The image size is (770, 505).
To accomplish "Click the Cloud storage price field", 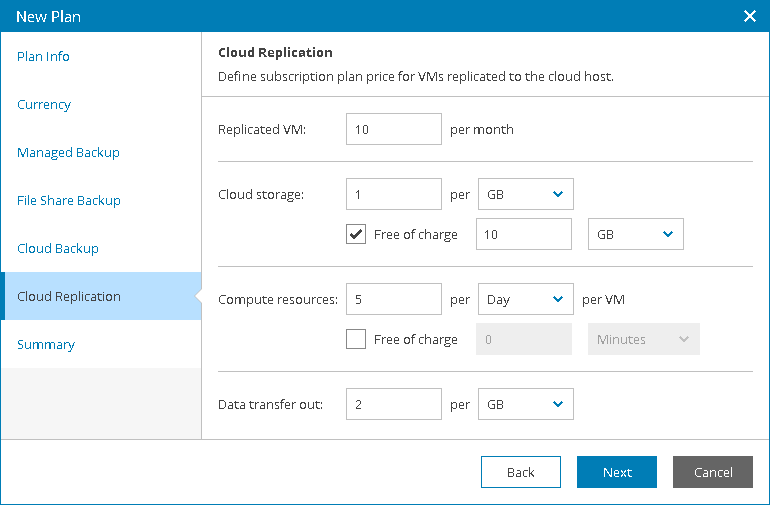I will click(394, 194).
